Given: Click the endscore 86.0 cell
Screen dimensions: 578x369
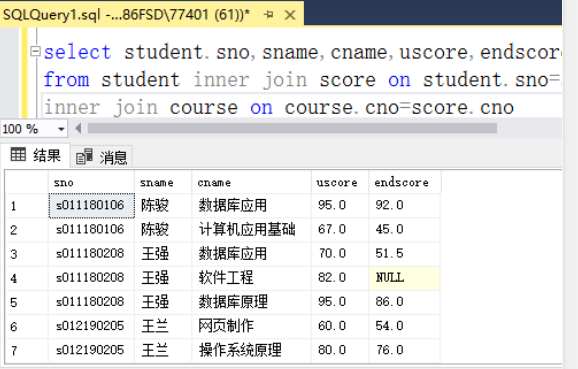Looking at the screenshot, I should [404, 302].
